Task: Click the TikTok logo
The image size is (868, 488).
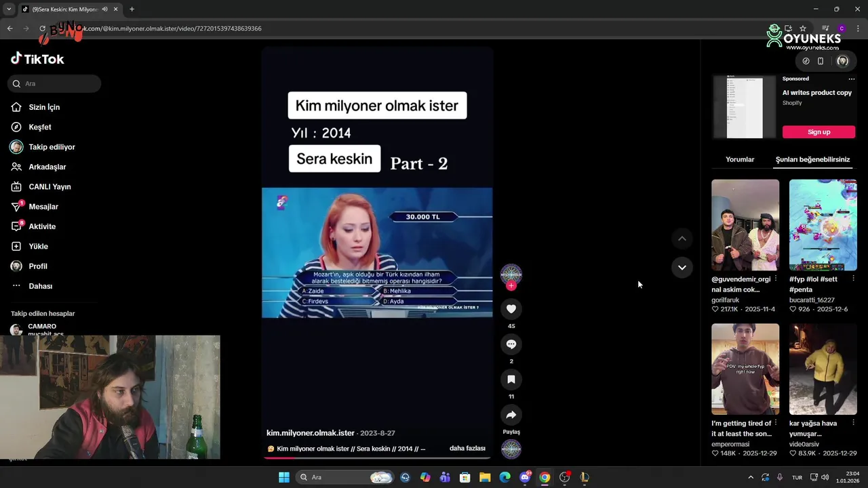Action: click(x=37, y=59)
